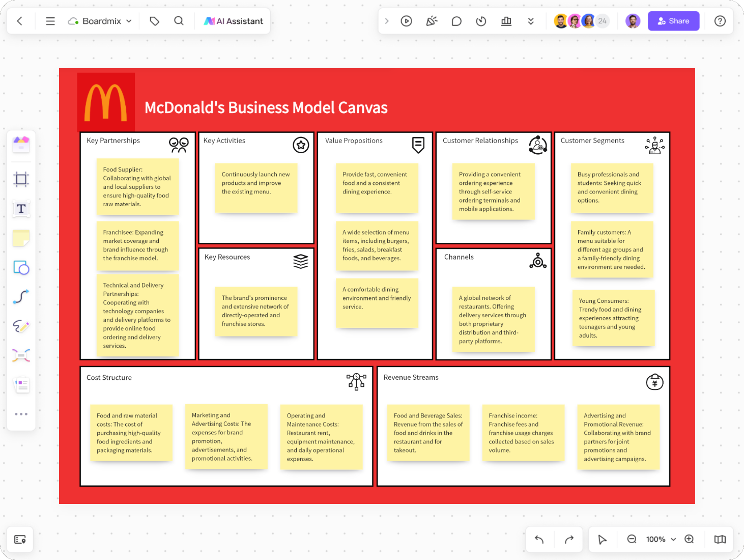The image size is (744, 560).
Task: Select the 'Franchise income' sticky note
Action: tap(523, 433)
